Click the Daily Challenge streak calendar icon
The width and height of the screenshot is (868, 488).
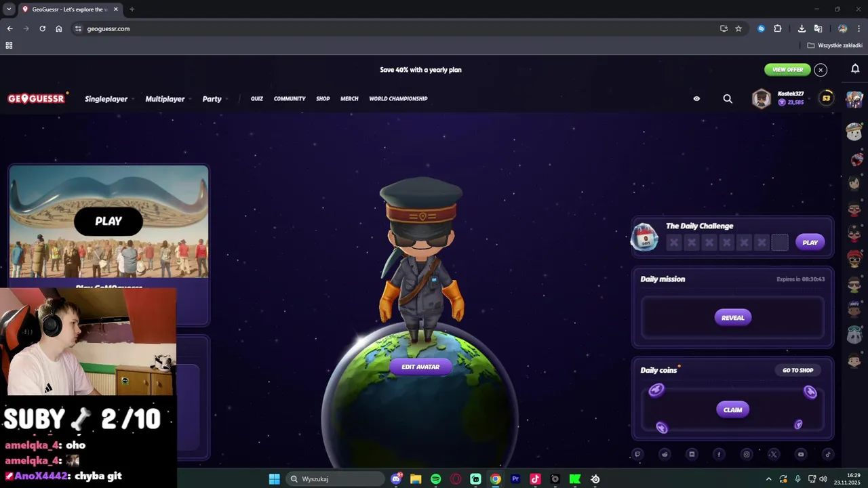click(645, 238)
